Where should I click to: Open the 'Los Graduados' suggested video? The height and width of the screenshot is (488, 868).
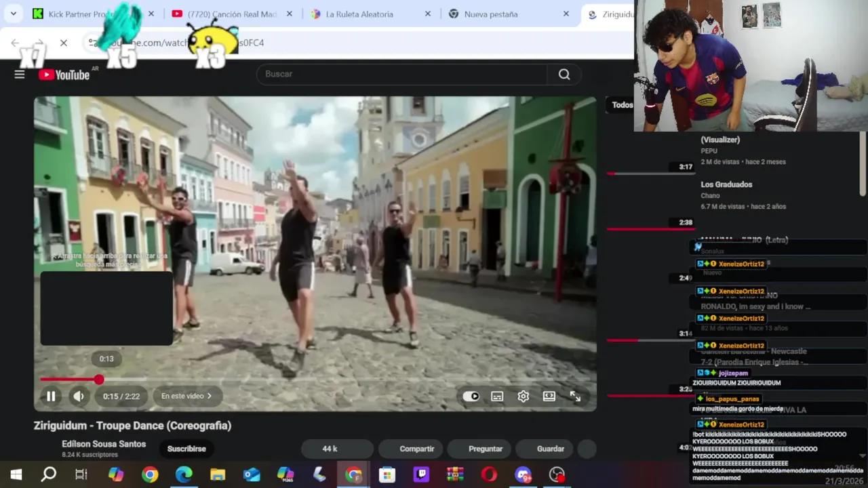(x=726, y=184)
